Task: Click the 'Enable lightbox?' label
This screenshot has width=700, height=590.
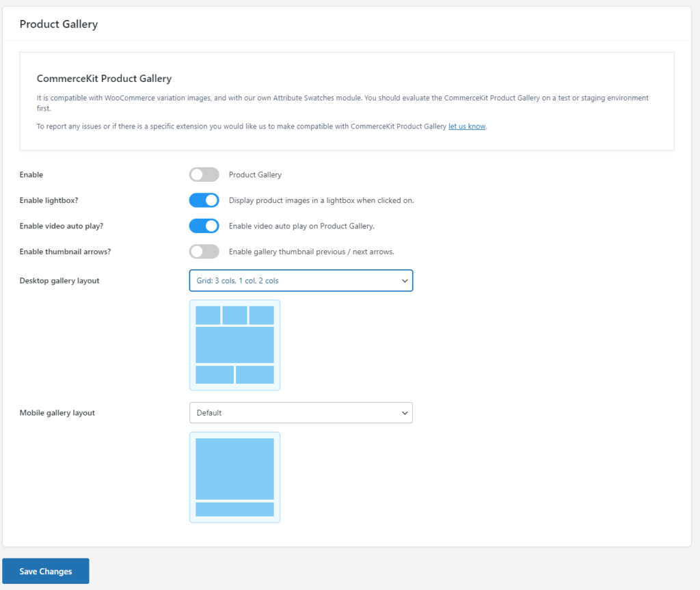Action: [49, 200]
